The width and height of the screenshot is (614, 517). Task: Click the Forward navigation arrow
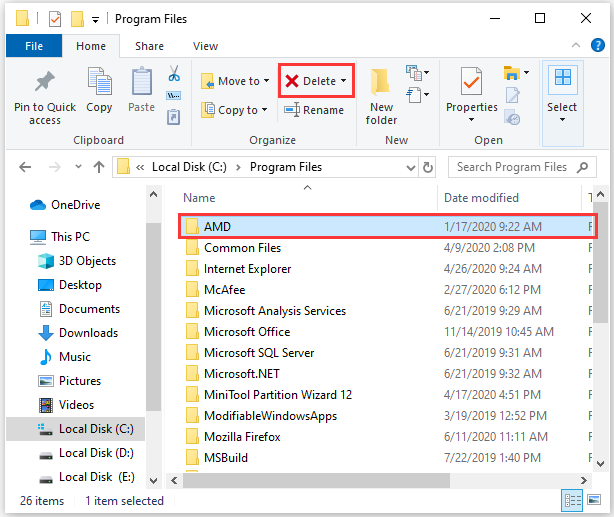coord(54,167)
